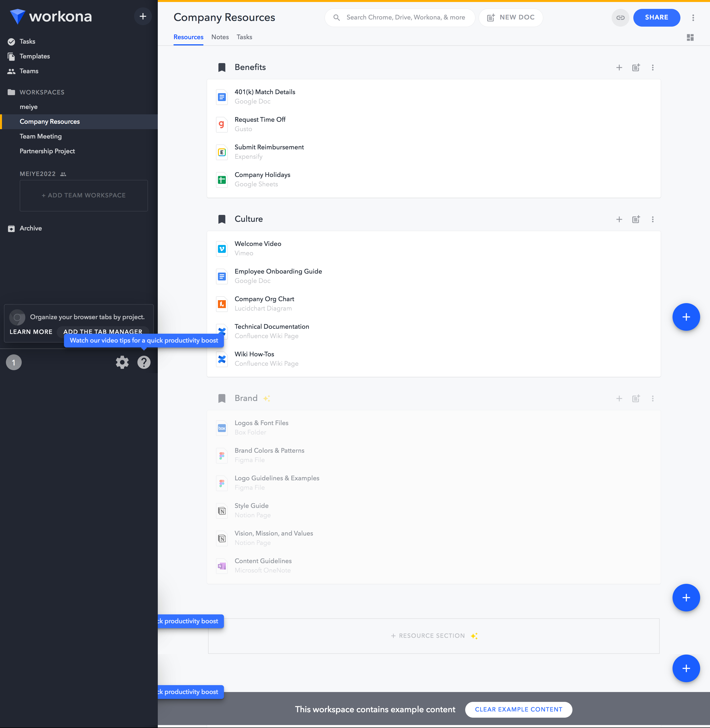710x728 pixels.
Task: Select the Company Resources workspace
Action: coord(79,121)
